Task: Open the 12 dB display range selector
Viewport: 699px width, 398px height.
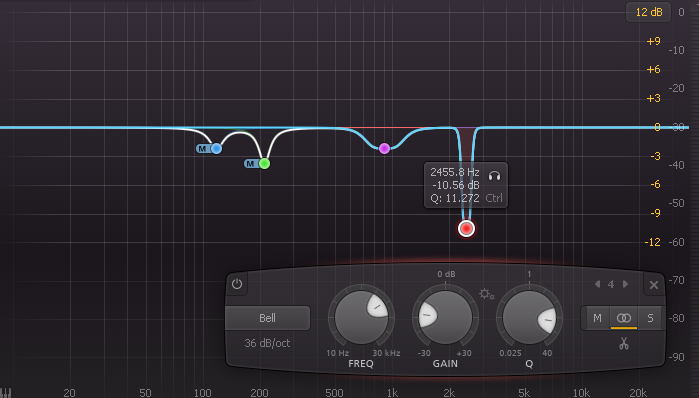Action: (649, 12)
